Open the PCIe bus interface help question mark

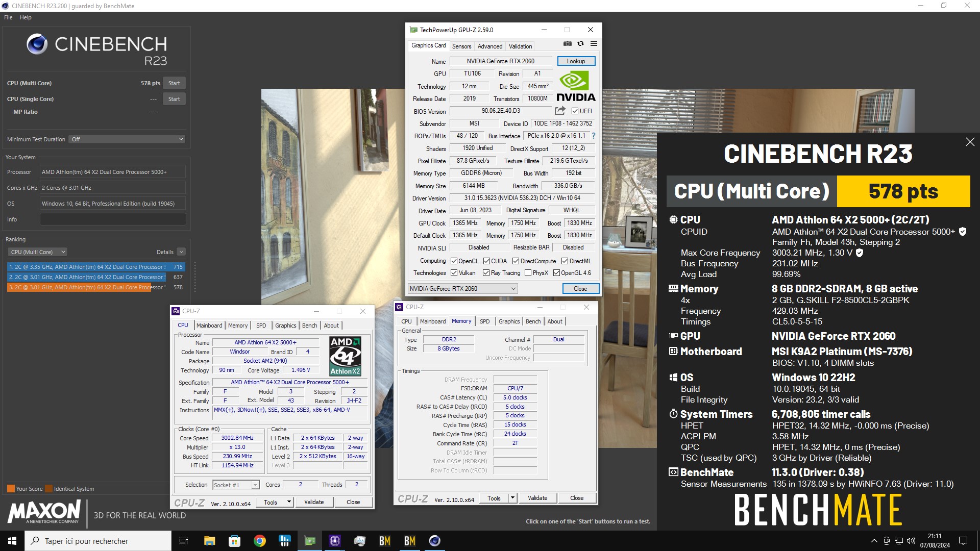(594, 136)
